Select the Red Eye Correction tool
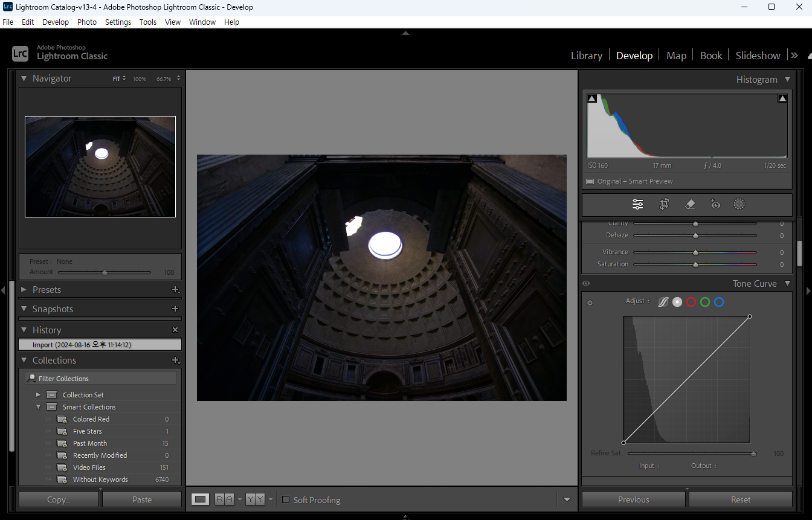812x520 pixels. click(x=715, y=204)
